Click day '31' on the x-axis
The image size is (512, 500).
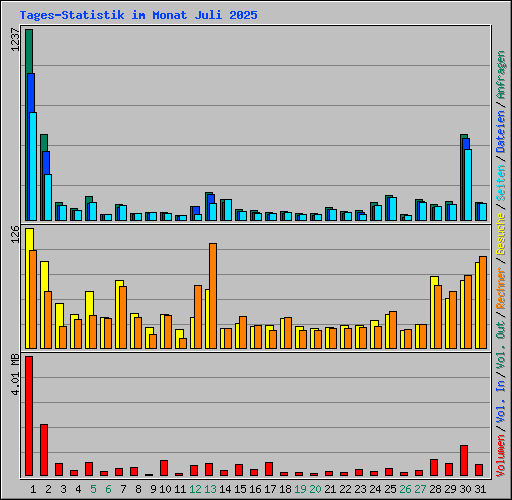pos(480,489)
